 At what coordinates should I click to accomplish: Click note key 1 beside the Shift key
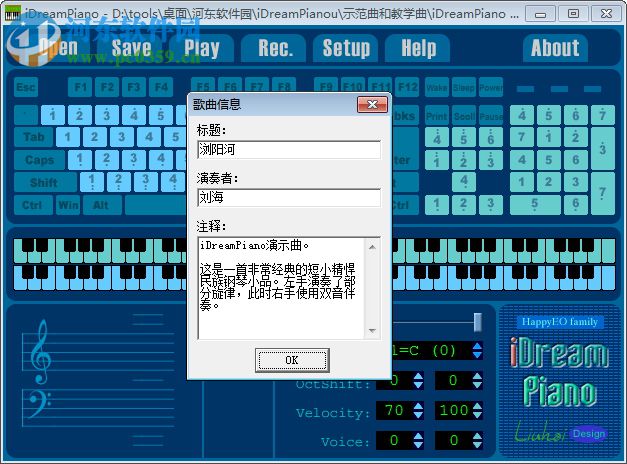(x=92, y=183)
